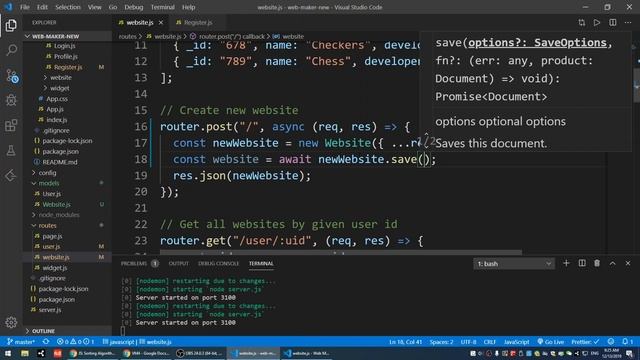Select the bash terminal dropdown

click(x=514, y=264)
